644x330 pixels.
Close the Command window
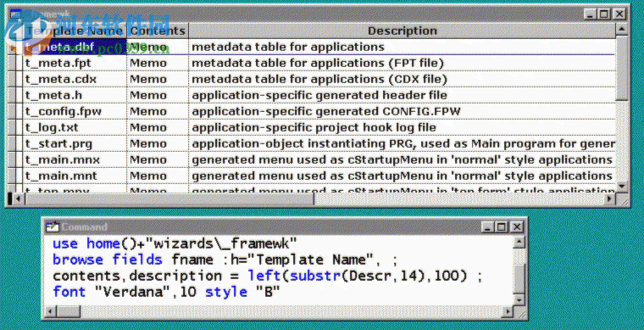(517, 227)
